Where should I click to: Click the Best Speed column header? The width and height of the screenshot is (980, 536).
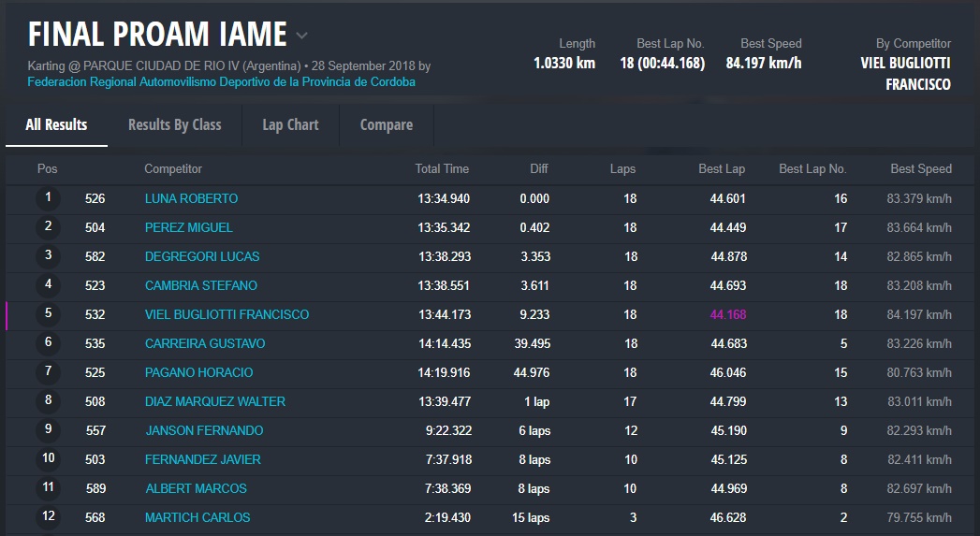(x=920, y=169)
